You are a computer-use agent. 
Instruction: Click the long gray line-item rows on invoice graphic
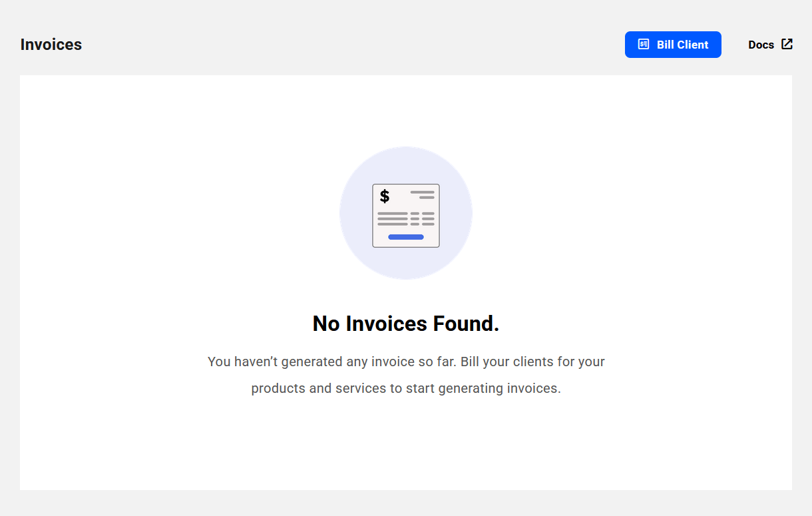click(x=393, y=219)
